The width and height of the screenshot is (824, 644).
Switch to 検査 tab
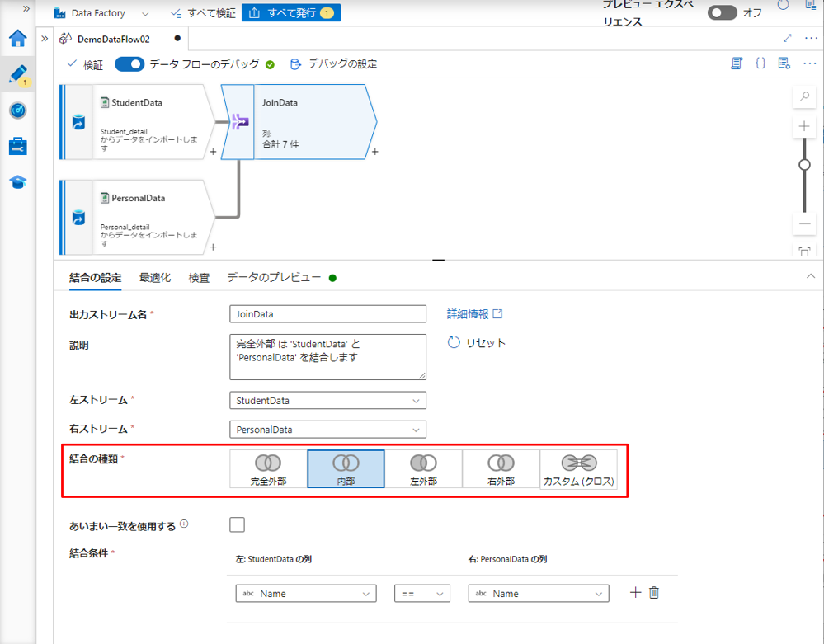[x=199, y=278]
